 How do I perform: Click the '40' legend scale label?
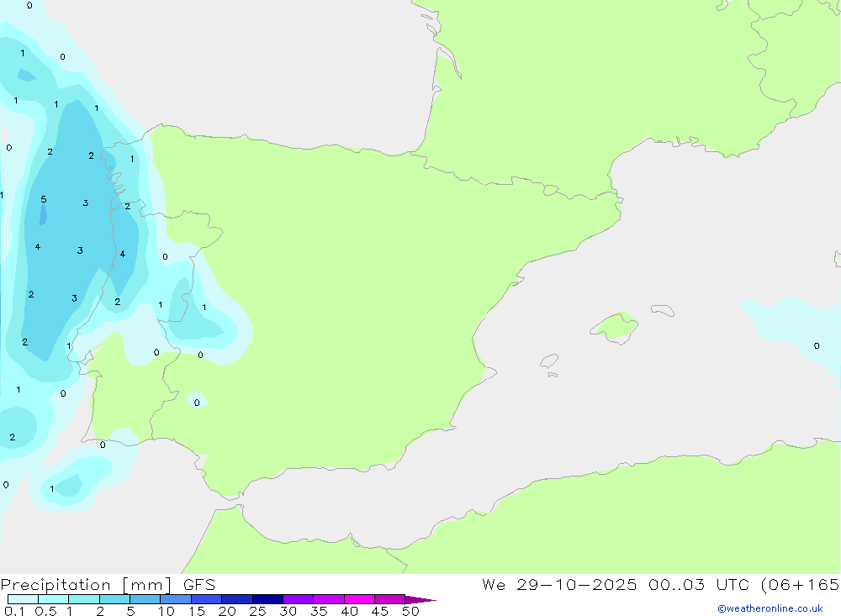[349, 611]
